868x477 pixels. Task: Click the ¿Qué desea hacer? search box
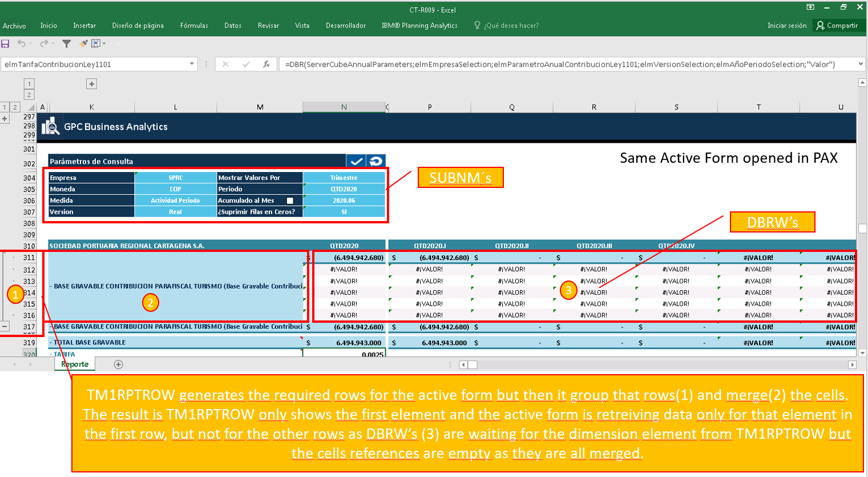point(507,26)
